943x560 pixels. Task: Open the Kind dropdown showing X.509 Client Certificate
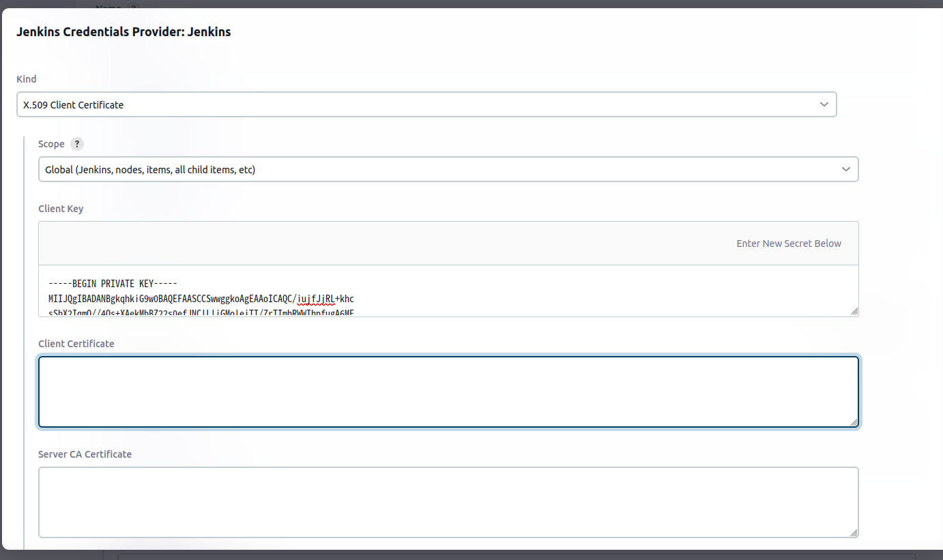426,104
